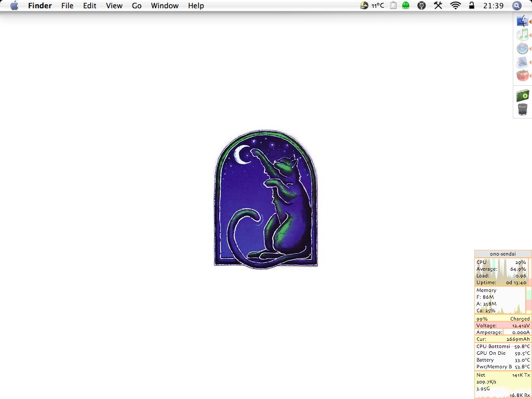The height and width of the screenshot is (399, 532).
Task: Open Safari from the dock
Action: pyautogui.click(x=523, y=48)
